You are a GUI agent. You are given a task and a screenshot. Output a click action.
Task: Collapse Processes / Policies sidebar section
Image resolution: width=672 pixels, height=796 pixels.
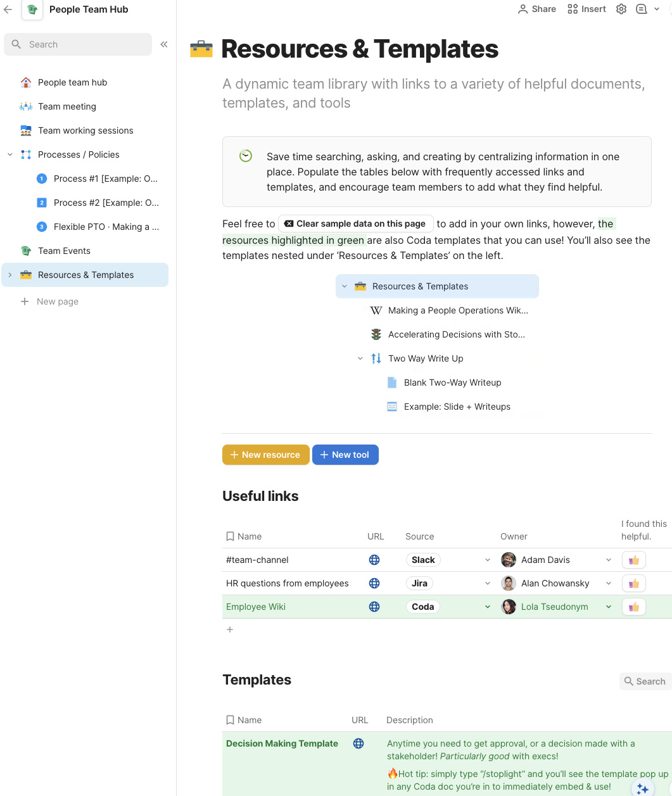tap(10, 155)
